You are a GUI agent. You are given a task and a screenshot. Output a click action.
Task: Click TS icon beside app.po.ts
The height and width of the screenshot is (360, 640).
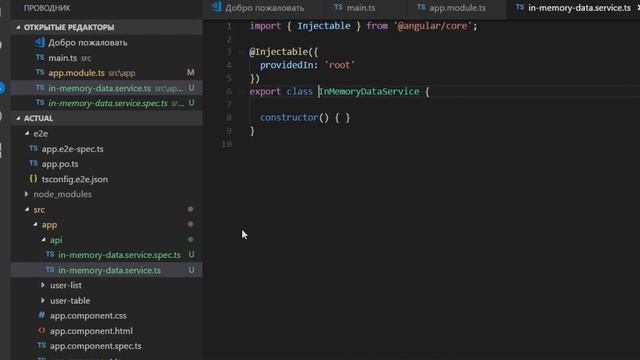pyautogui.click(x=33, y=163)
